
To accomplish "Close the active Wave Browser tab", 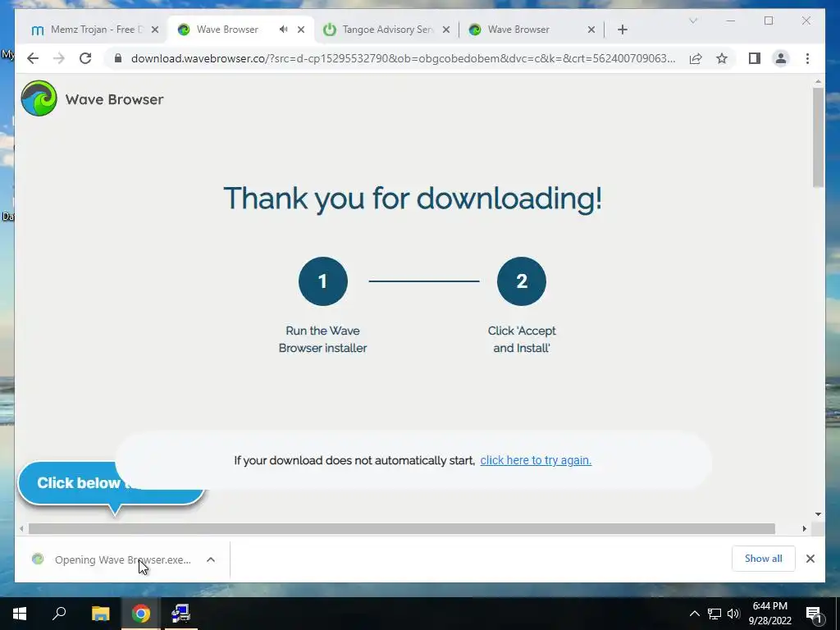I will click(301, 30).
